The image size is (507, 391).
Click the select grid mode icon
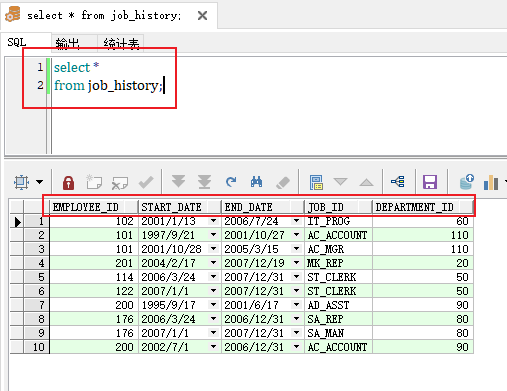click(21, 182)
